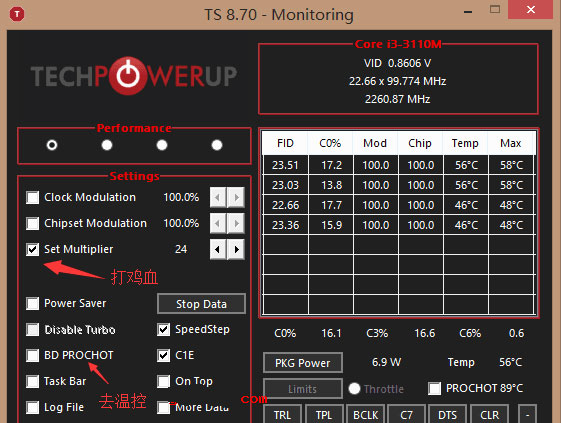Click the C6% value 0.6
The height and width of the screenshot is (423, 561).
517,334
